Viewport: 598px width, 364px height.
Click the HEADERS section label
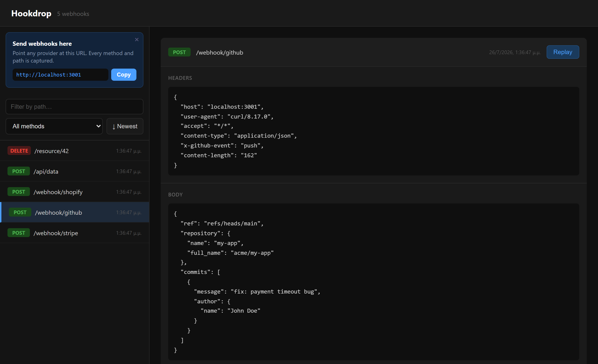[180, 78]
